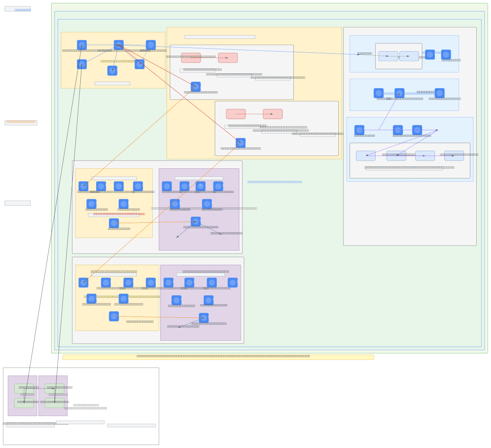
Task: Click the pink box at the lower dashed red arrow's tip
Action: click(273, 114)
